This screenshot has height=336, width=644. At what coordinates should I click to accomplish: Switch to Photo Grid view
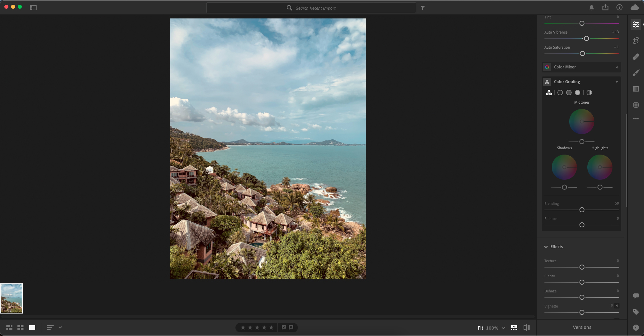point(9,328)
